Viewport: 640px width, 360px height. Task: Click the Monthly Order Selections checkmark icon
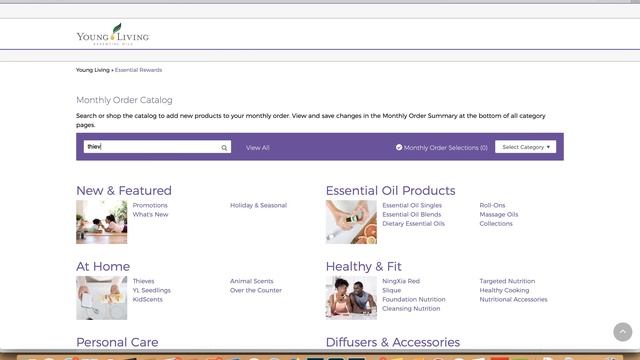(399, 147)
